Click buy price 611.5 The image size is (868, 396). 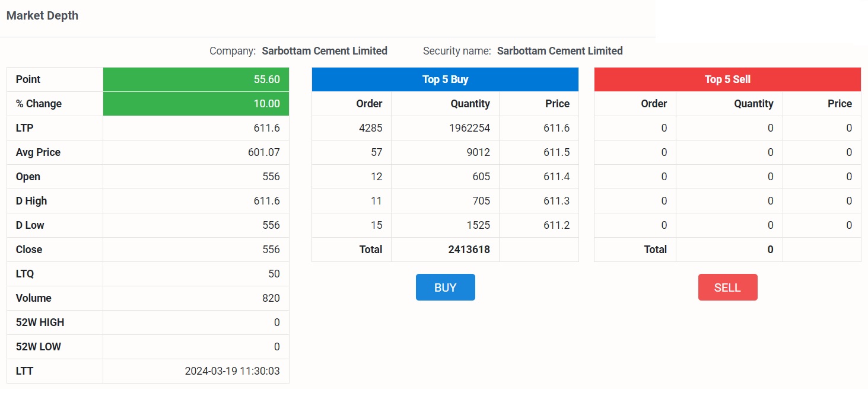coord(557,152)
